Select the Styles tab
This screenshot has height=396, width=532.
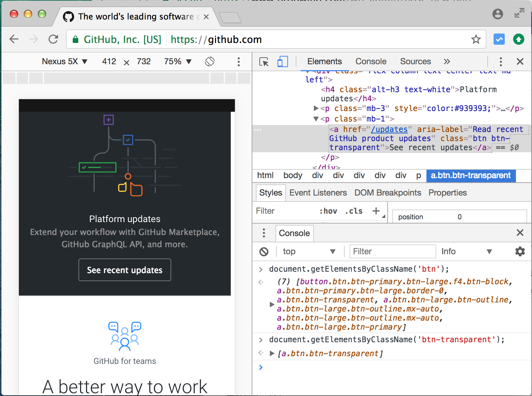(x=271, y=193)
